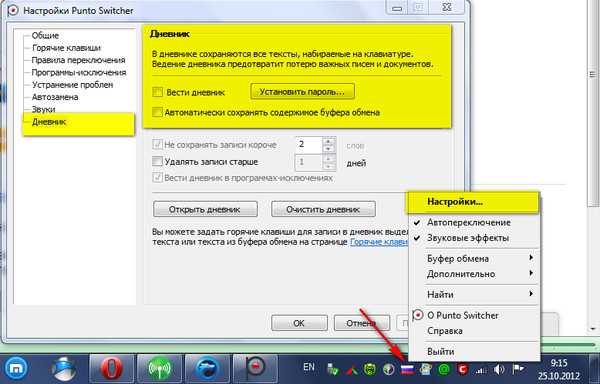Choose 'Настройки...' in the context menu

tap(474, 202)
